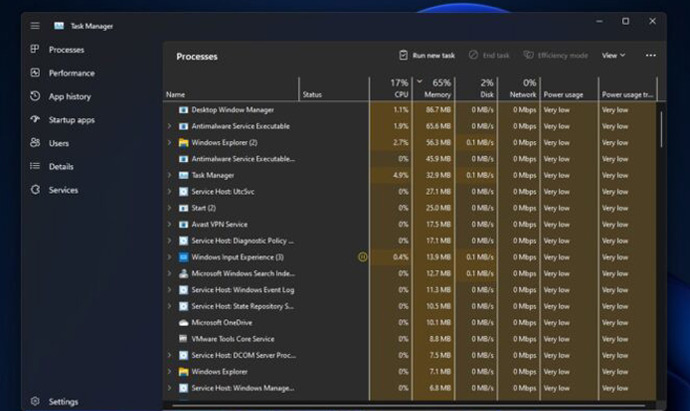Switch to the Users page
Image resolution: width=690 pixels, height=411 pixels.
[59, 143]
